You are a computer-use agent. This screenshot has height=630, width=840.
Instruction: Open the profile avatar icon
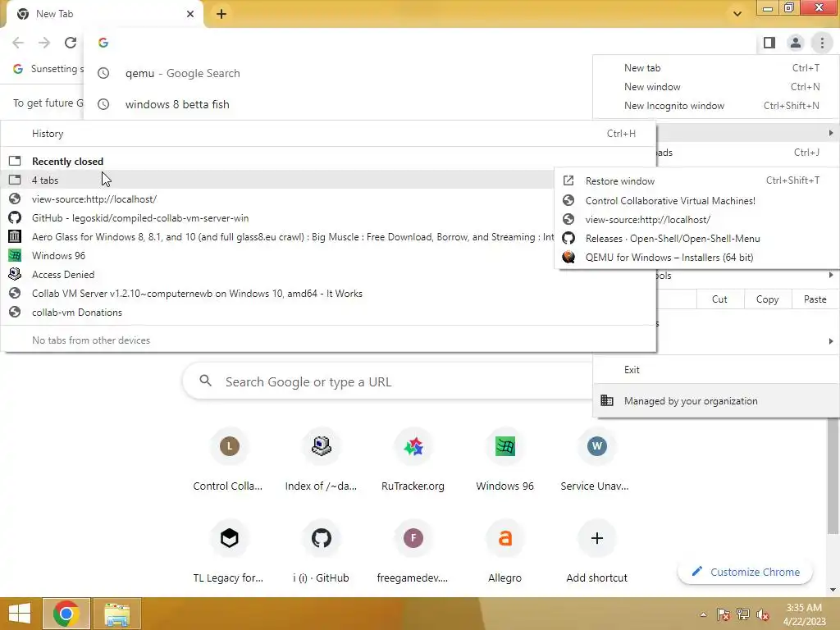(796, 43)
